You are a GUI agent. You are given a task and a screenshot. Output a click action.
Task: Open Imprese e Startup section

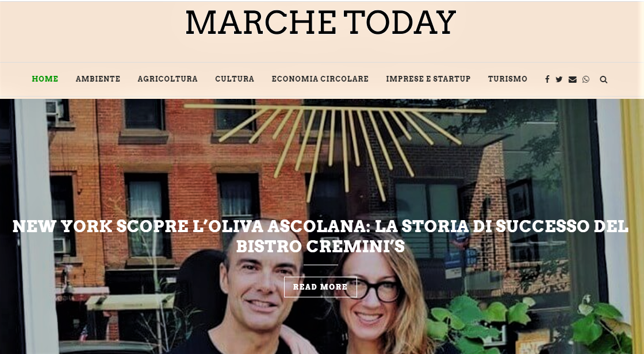[428, 79]
